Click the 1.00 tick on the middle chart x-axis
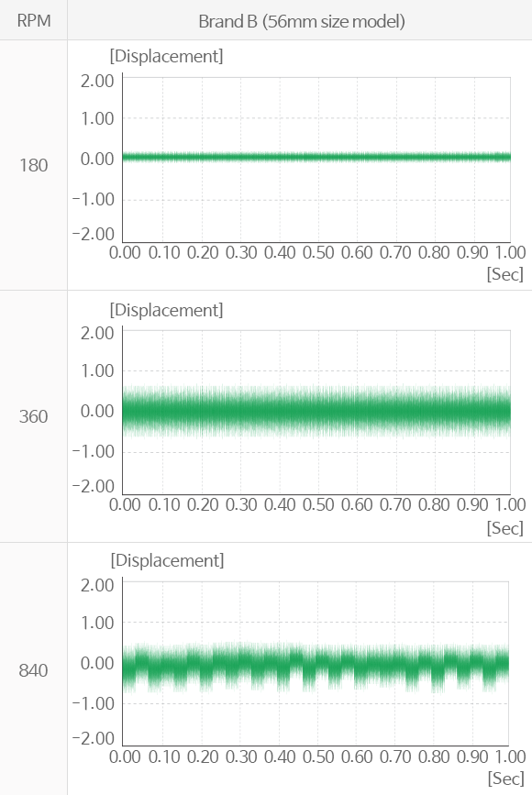Image resolution: width=532 pixels, height=795 pixels. coord(511,504)
